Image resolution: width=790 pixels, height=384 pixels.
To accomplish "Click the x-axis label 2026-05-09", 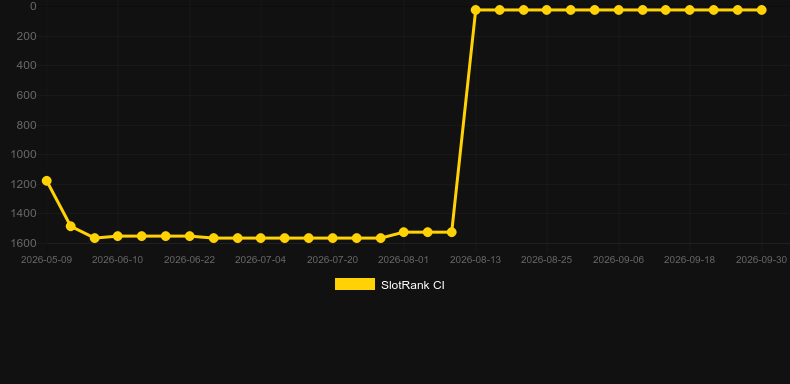I will (x=46, y=260).
